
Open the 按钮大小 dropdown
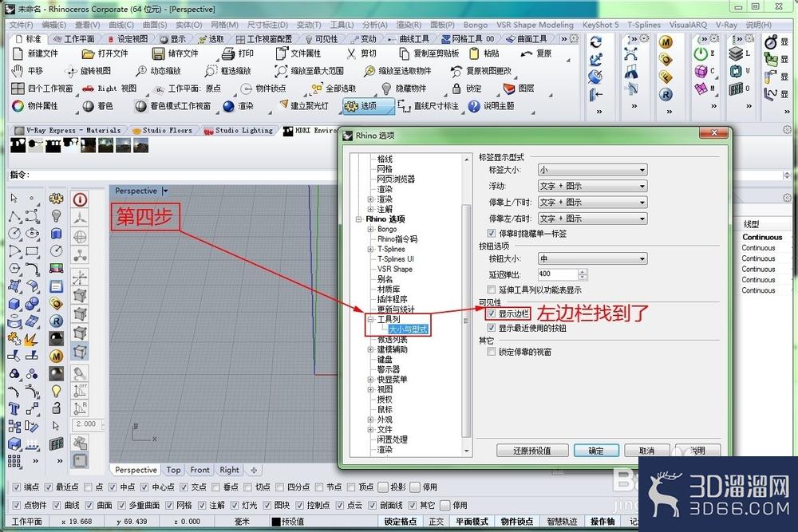point(592,259)
